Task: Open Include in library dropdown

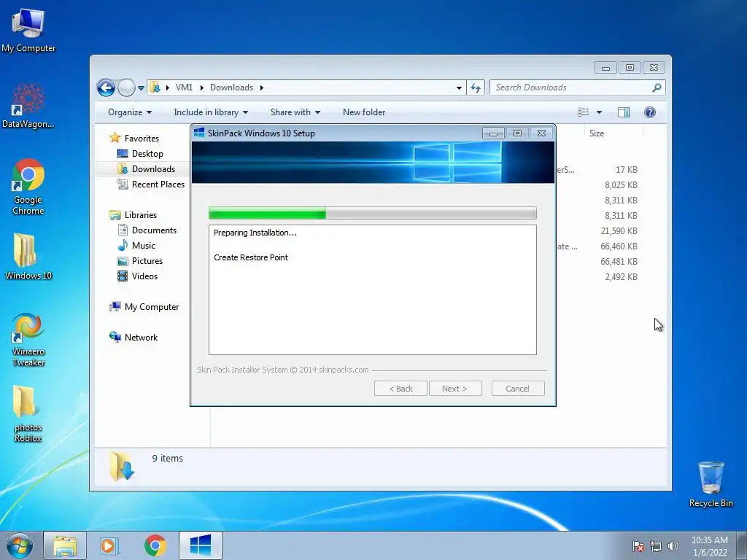Action: point(211,112)
